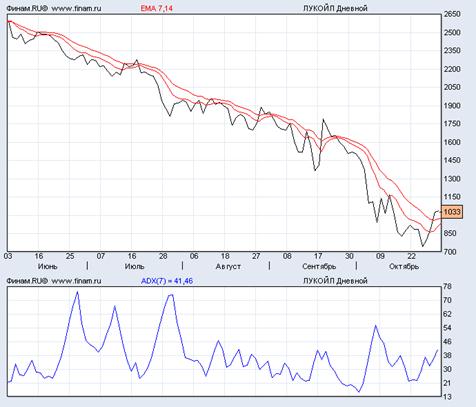476x407 pixels.
Task: Click the 1600 price axis value
Action: (x=452, y=142)
